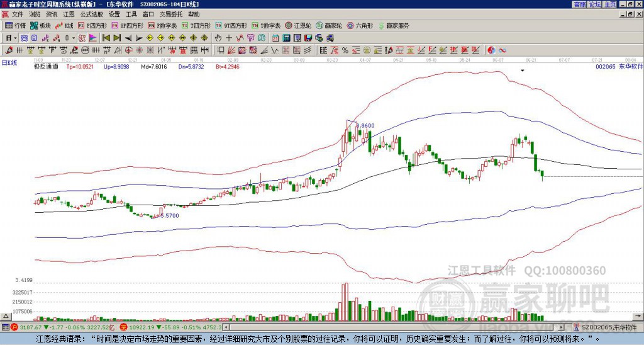Screen dimensions: 644x345
Task: Click the 日K线 label
Action: tap(9, 63)
